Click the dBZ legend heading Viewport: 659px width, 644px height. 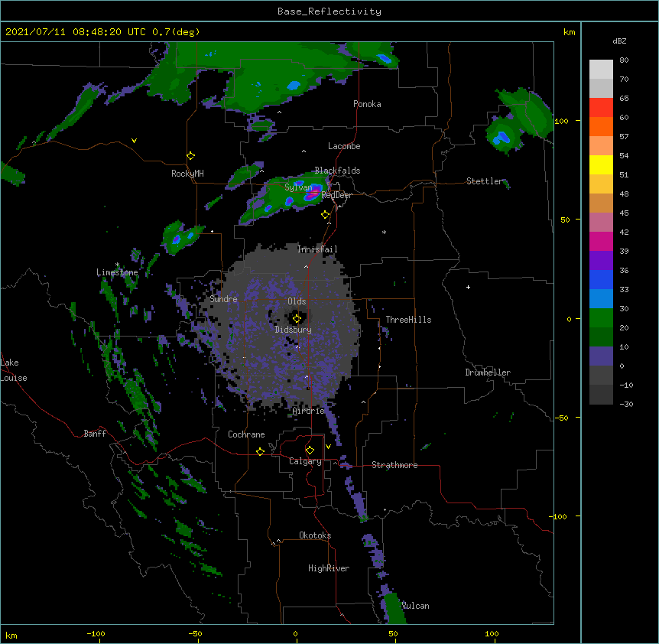pyautogui.click(x=619, y=41)
